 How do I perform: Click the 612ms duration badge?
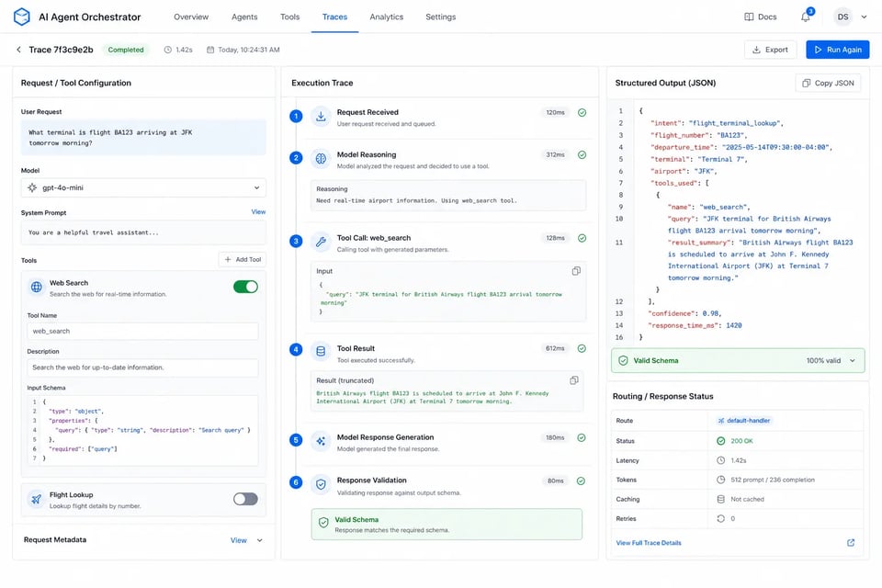(x=555, y=348)
